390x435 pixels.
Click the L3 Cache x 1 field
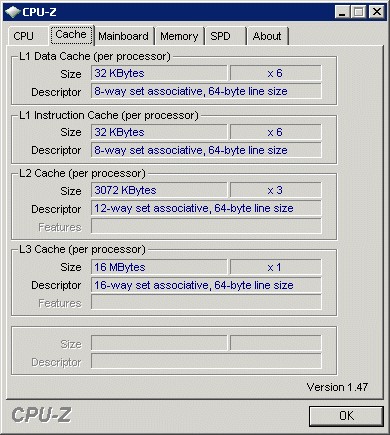[x=276, y=267]
